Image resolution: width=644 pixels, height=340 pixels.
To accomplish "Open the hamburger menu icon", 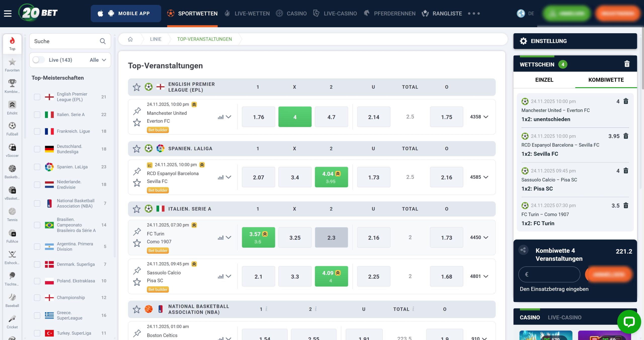I will point(8,13).
